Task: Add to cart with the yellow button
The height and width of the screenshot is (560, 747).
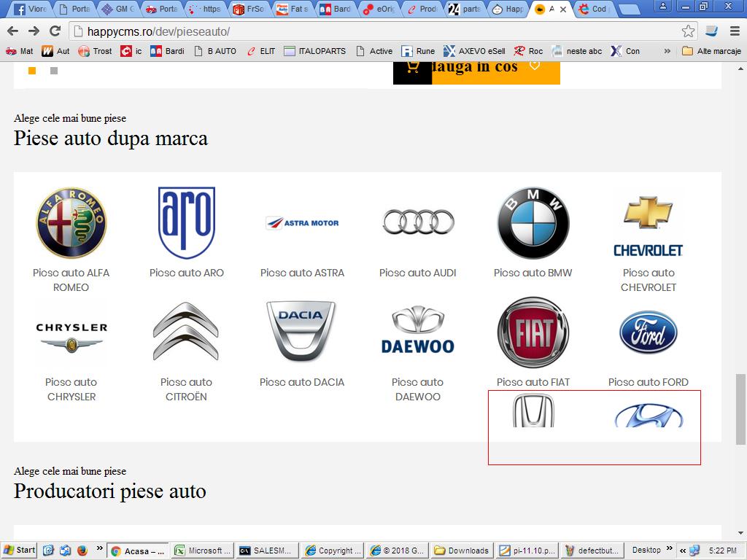Action: [476, 73]
